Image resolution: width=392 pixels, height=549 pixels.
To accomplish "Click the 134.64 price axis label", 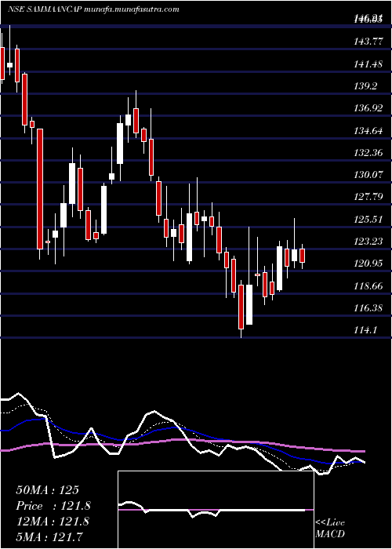I will tap(367, 131).
